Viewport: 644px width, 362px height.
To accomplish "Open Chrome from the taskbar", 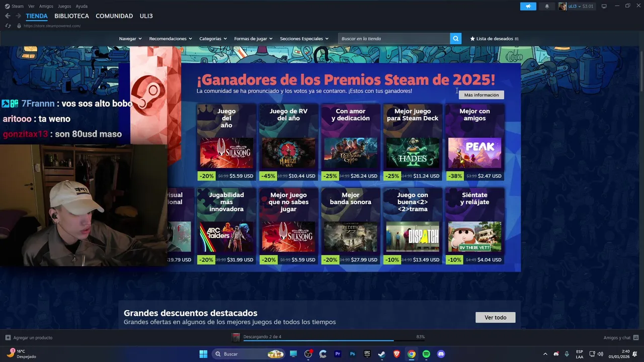I will click(412, 354).
